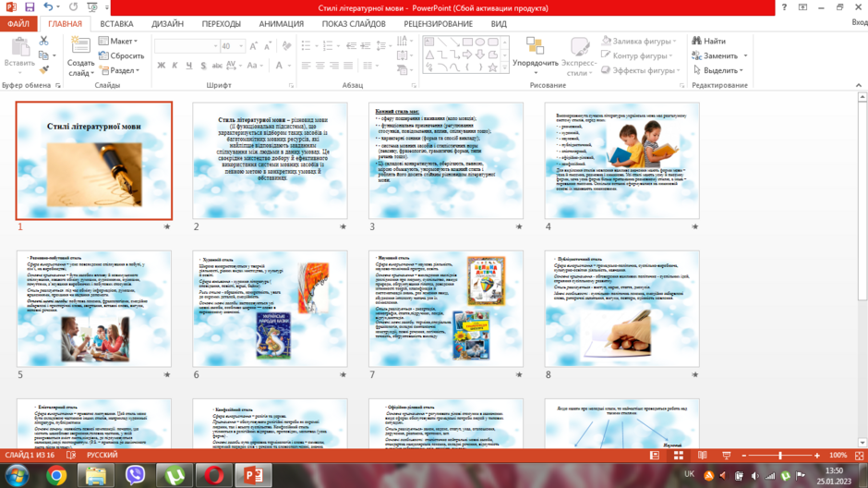The height and width of the screenshot is (488, 868).
Task: Click the Найти find button
Action: click(708, 41)
